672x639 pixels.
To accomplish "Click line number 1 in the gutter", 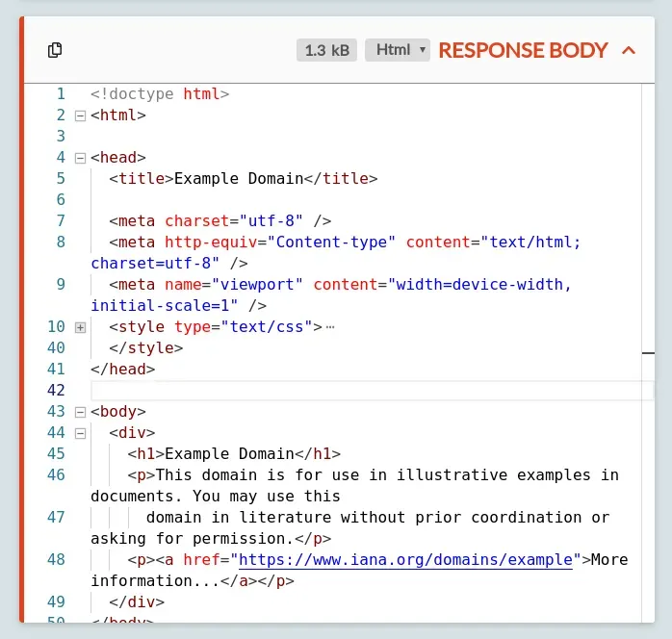I will [61, 93].
